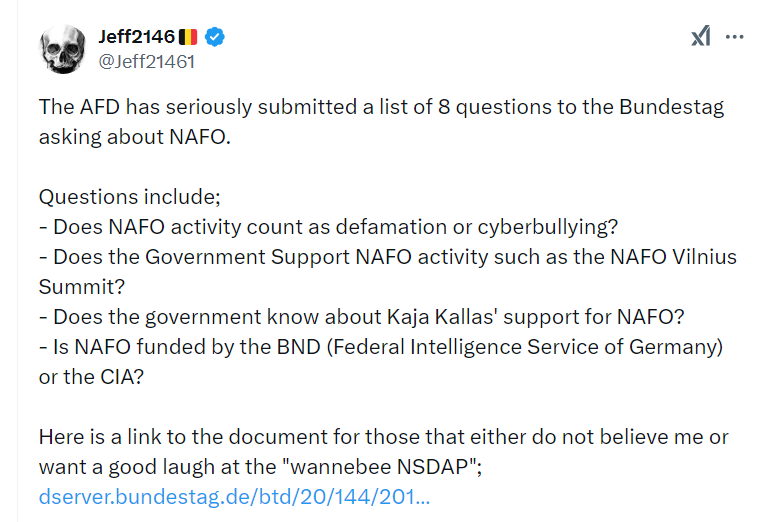Click the word "Bundestag" in the first sentence

coord(672,107)
